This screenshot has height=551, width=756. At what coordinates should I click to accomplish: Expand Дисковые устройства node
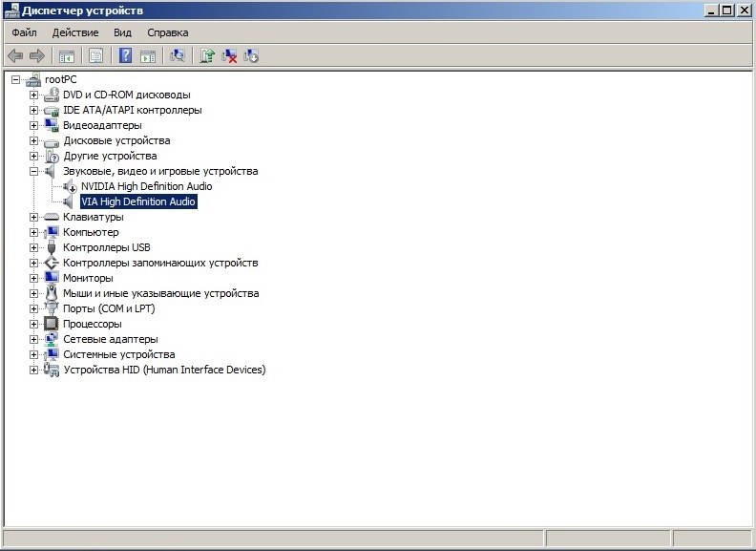33,141
